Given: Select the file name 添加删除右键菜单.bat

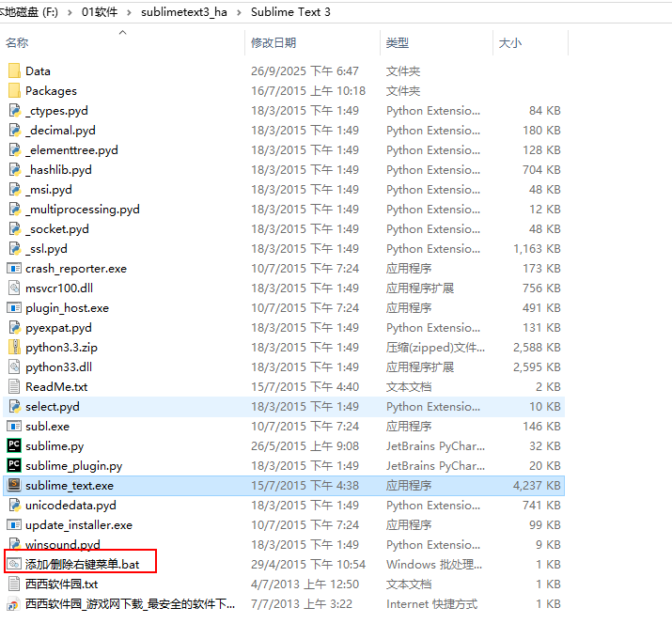Looking at the screenshot, I should 83,565.
